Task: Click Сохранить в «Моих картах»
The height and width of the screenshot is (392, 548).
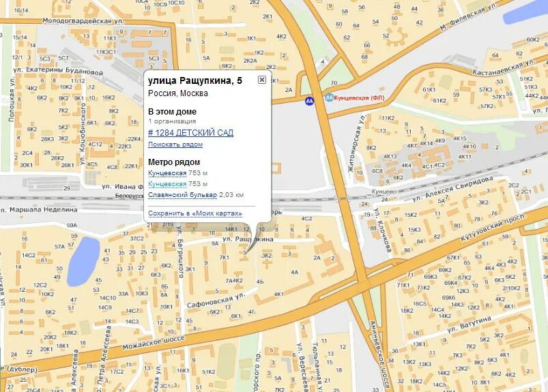Action: pyautogui.click(x=195, y=213)
